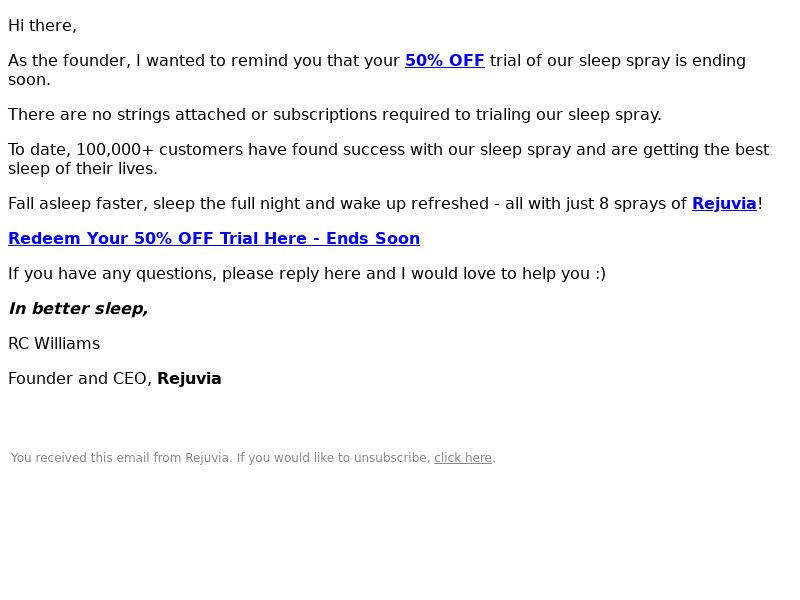The image size is (800, 600).
Task: Click the Founder and CEO title text
Action: click(80, 379)
